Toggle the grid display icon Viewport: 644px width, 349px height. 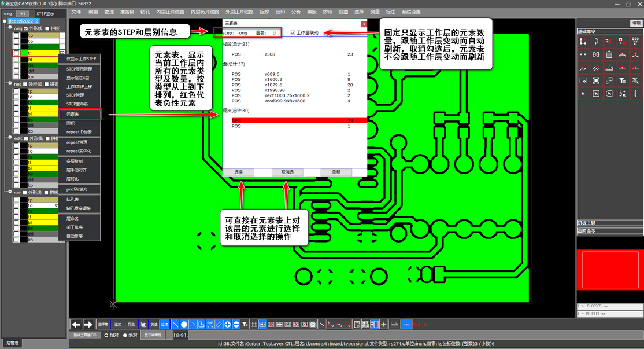pyautogui.click(x=254, y=324)
